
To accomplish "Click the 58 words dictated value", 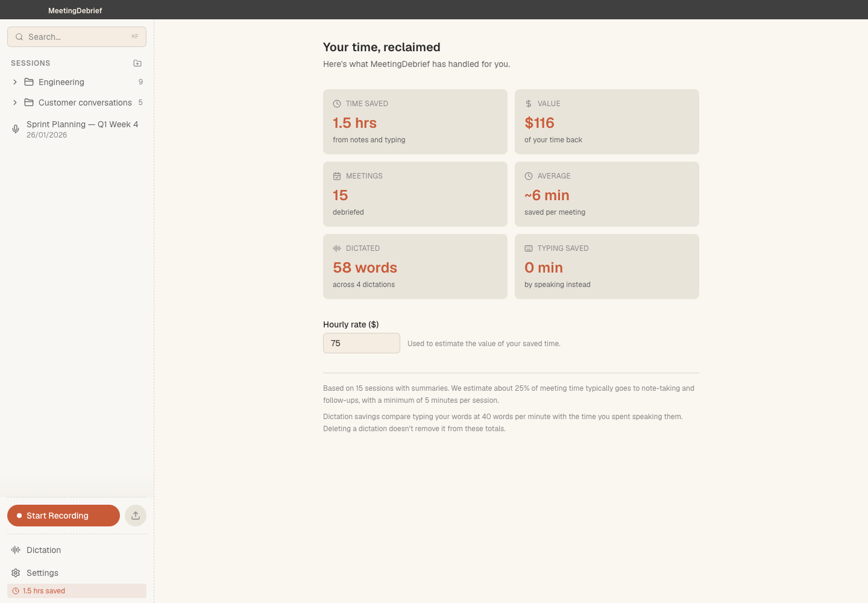I will click(x=365, y=268).
